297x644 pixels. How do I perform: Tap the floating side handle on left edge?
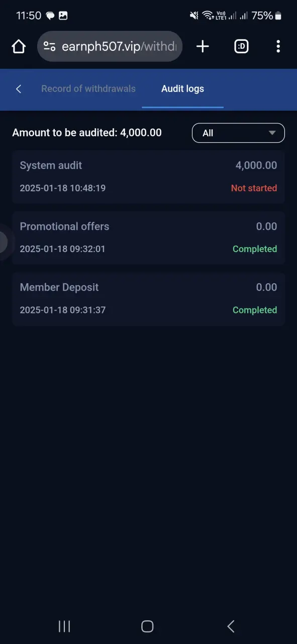pyautogui.click(x=4, y=243)
